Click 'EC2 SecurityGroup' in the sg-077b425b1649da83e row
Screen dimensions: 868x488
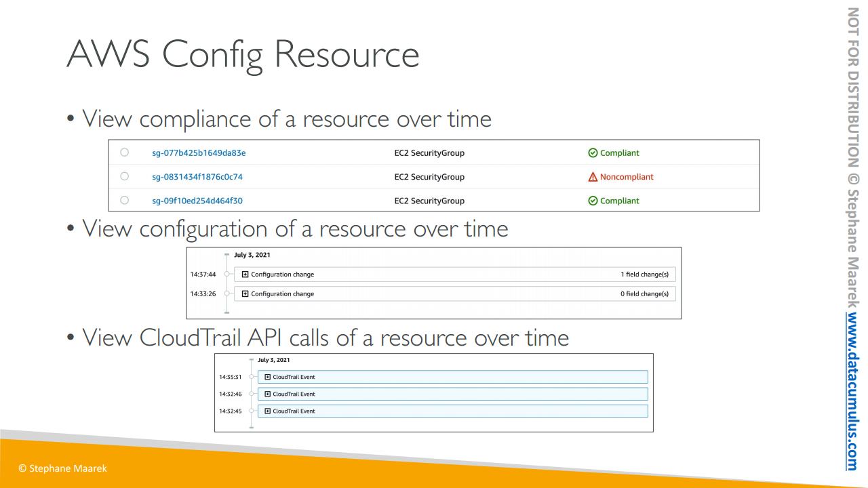429,153
